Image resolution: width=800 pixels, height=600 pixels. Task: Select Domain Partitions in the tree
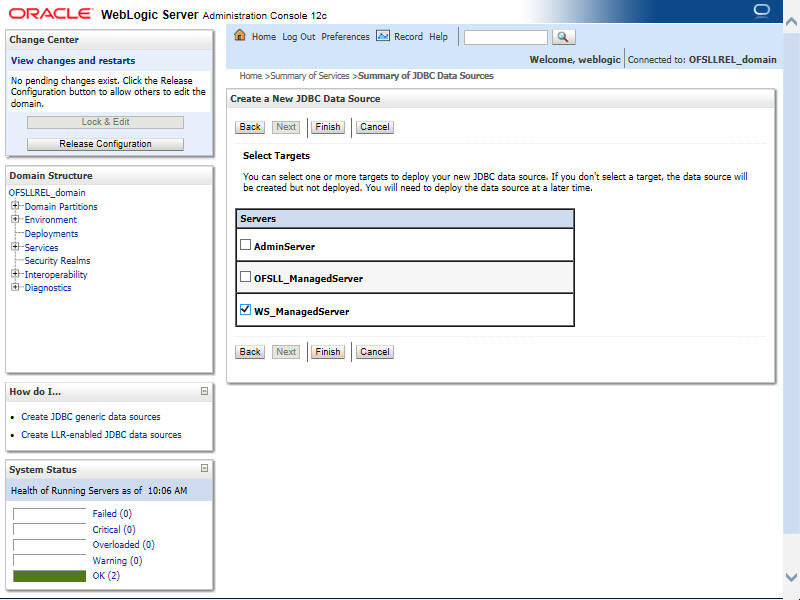61,207
